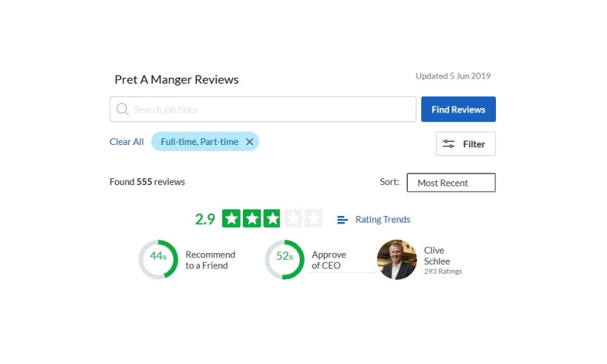
Task: Click the fifth (grey) rating star
Action: point(314,219)
